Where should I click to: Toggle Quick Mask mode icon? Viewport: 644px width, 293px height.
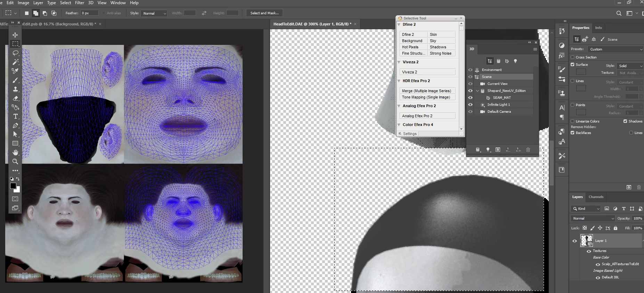[x=15, y=199]
